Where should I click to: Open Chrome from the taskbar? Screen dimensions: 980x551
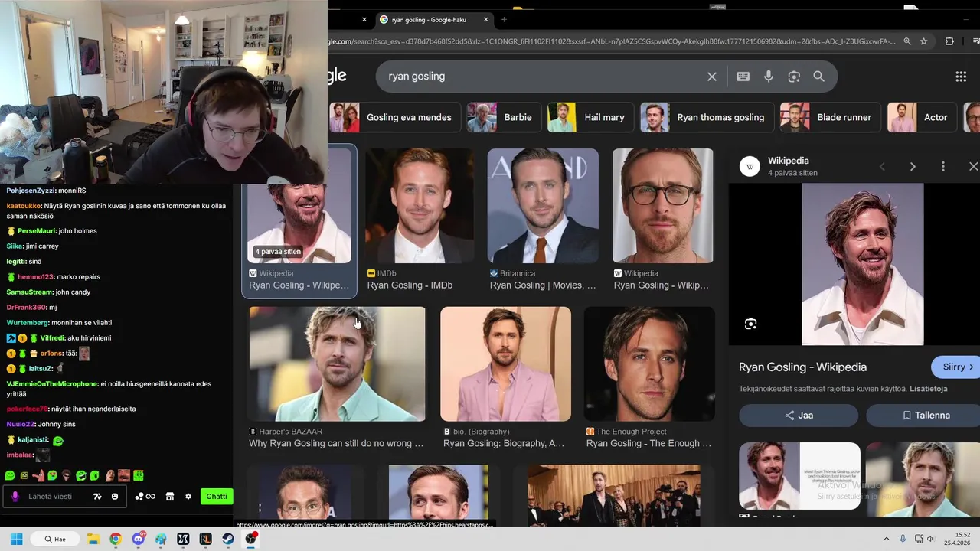pos(115,539)
